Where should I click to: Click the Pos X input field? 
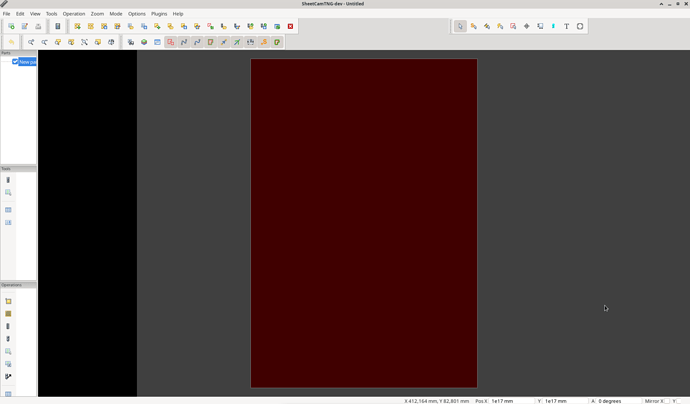[x=510, y=401]
